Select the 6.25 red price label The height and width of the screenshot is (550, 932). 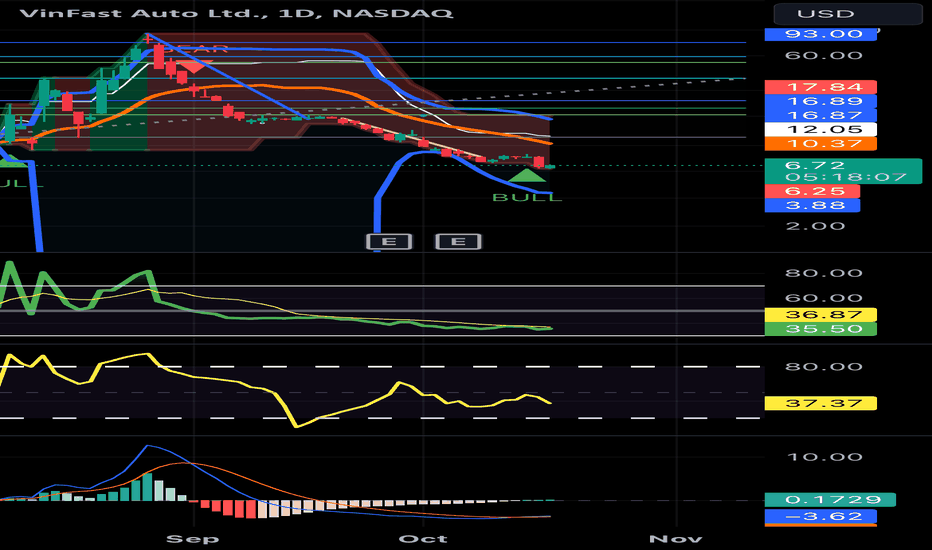pyautogui.click(x=813, y=191)
